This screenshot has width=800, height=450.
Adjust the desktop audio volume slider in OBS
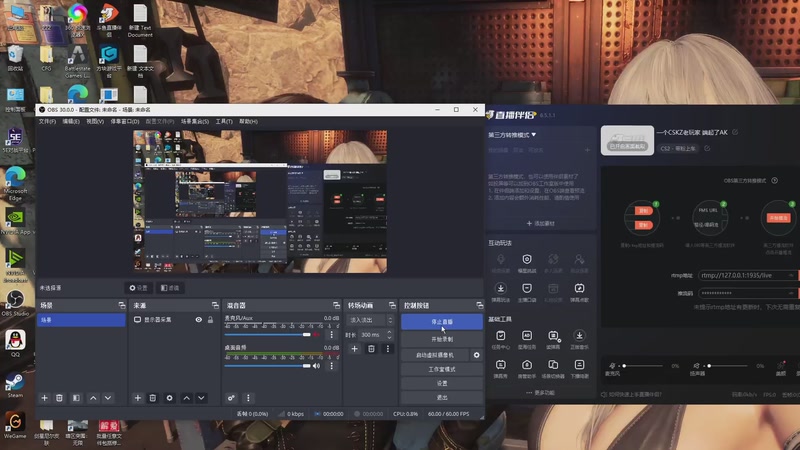point(267,366)
